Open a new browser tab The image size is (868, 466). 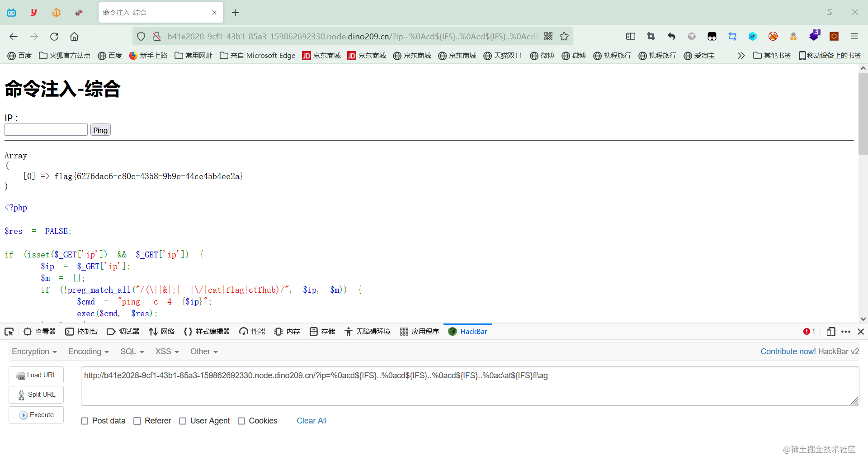(x=235, y=13)
